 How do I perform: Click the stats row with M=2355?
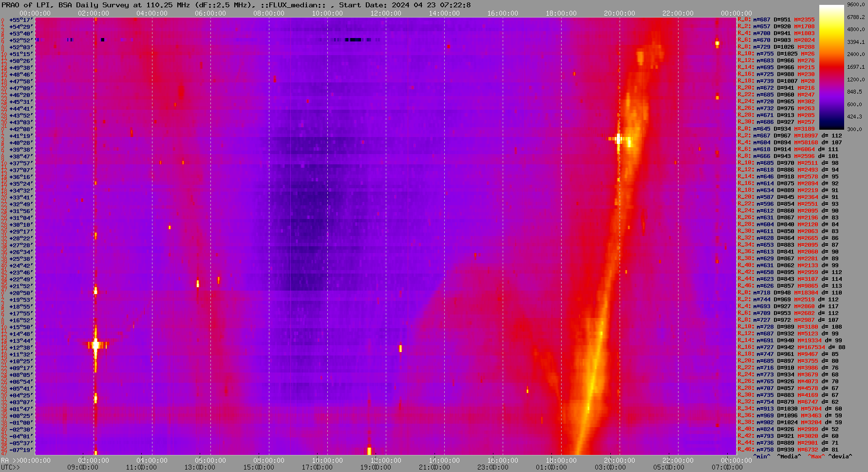click(776, 20)
